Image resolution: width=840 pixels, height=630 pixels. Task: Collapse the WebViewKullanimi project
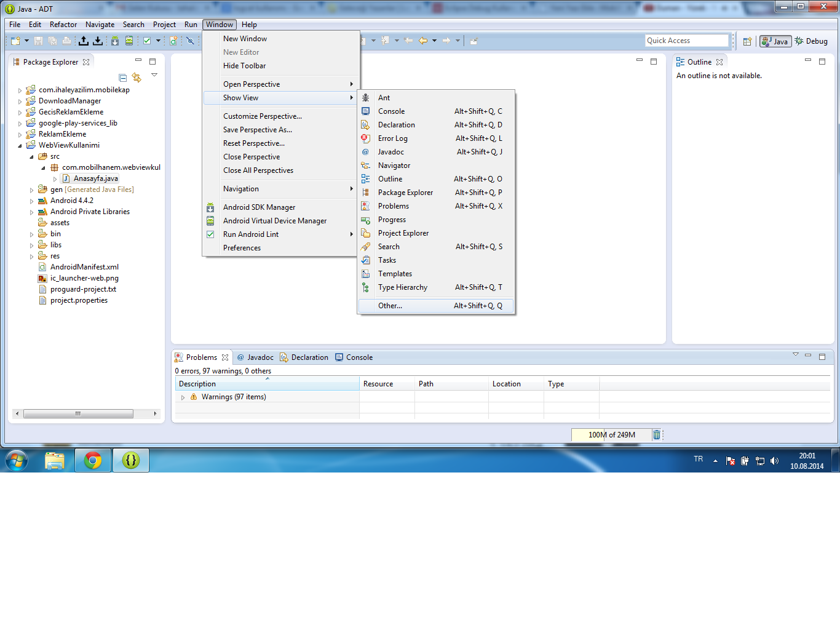click(x=20, y=146)
